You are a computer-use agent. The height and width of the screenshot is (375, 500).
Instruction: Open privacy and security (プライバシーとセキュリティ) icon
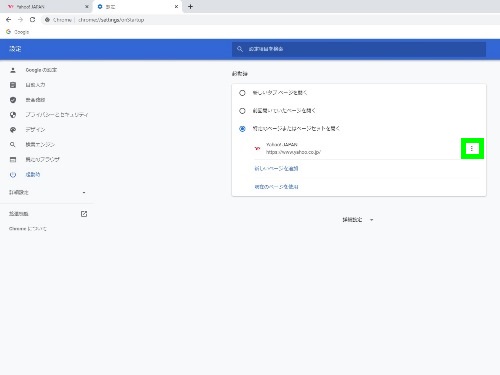coord(13,115)
